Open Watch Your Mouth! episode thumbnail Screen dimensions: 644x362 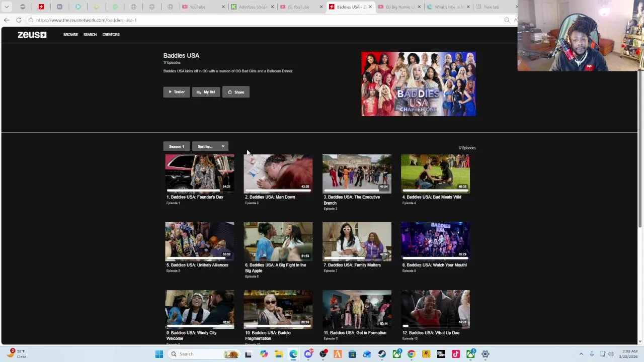435,241
